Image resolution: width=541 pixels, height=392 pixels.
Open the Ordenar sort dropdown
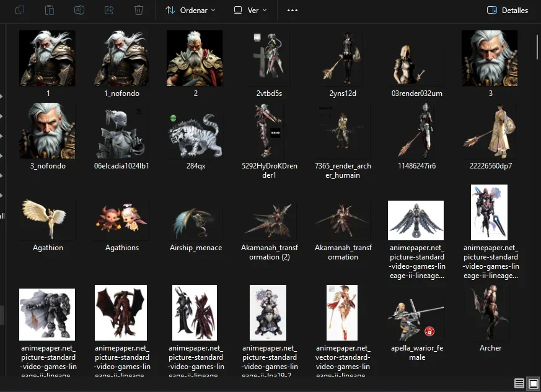tap(190, 11)
